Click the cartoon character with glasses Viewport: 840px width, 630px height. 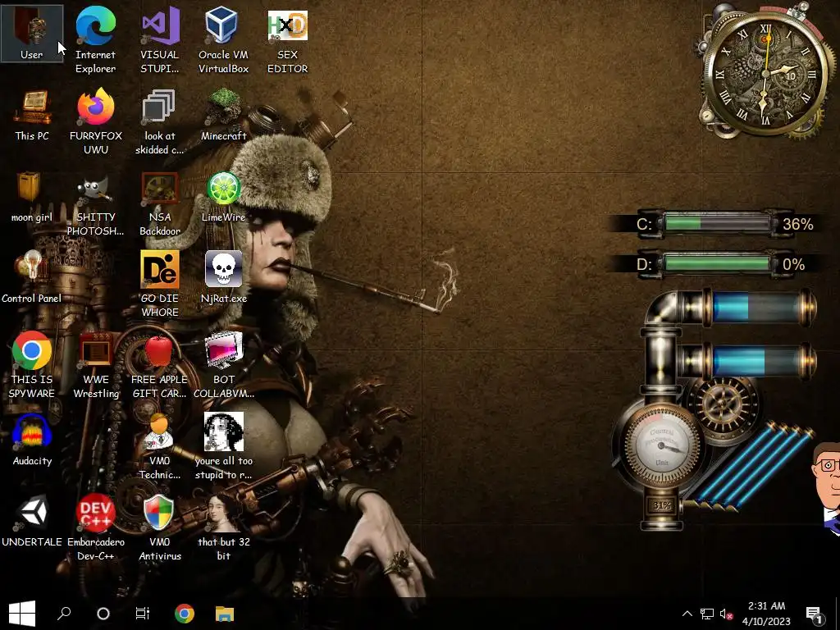click(x=827, y=487)
